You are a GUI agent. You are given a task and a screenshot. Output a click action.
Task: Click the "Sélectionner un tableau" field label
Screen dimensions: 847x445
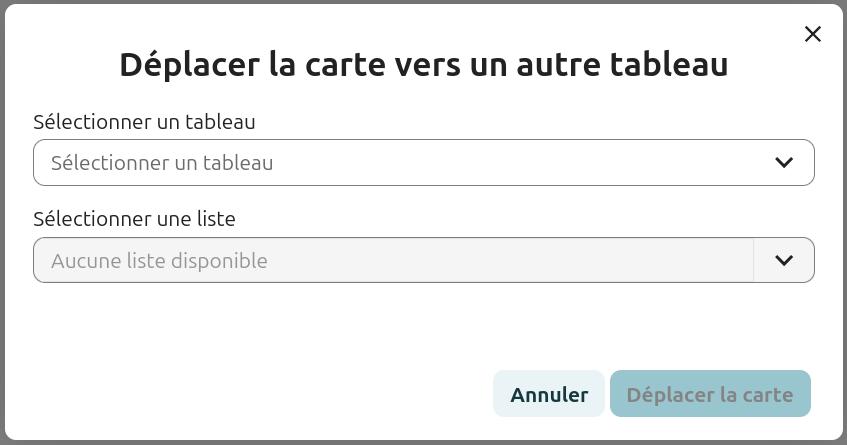[x=144, y=122]
